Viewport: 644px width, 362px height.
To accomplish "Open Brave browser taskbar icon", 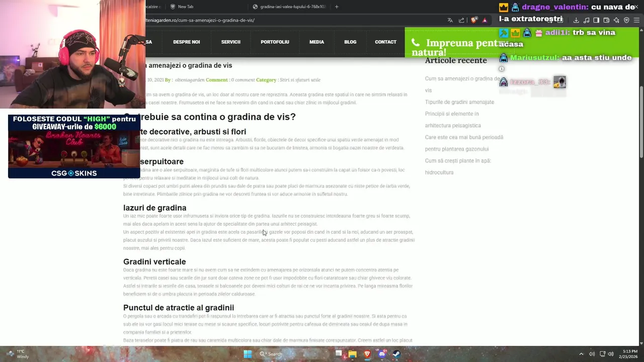I will 367,354.
